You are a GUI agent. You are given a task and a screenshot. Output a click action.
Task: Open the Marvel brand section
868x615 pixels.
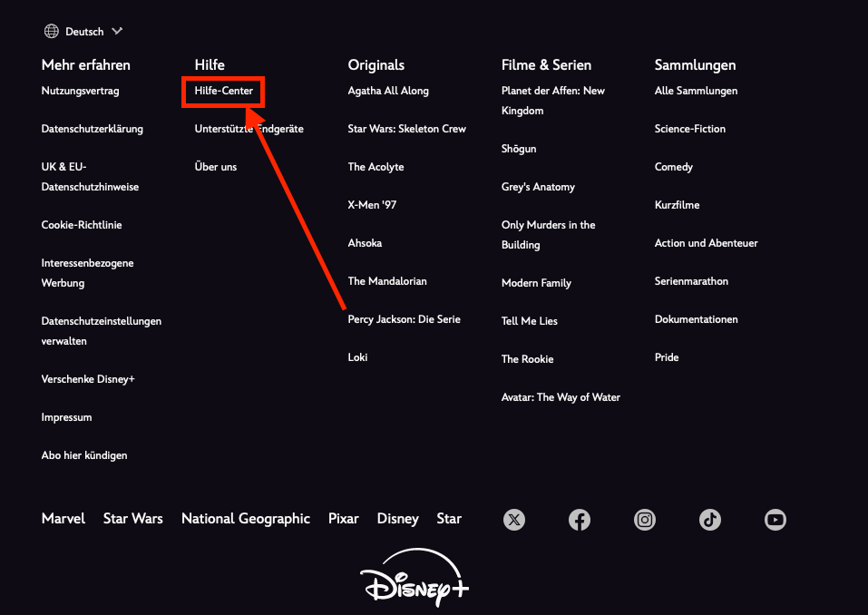point(63,518)
